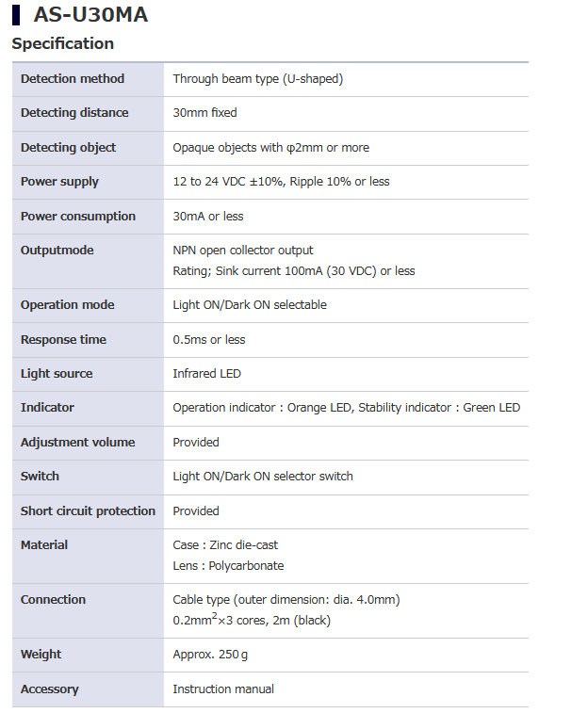Click the Infrared LED value
The height and width of the screenshot is (713, 588).
point(206,374)
